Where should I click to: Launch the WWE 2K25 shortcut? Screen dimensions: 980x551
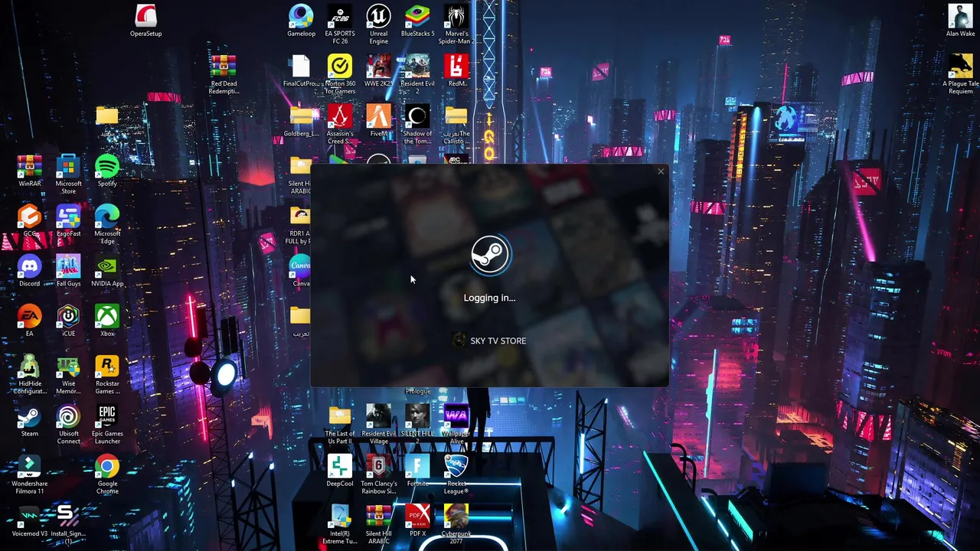[x=378, y=70]
